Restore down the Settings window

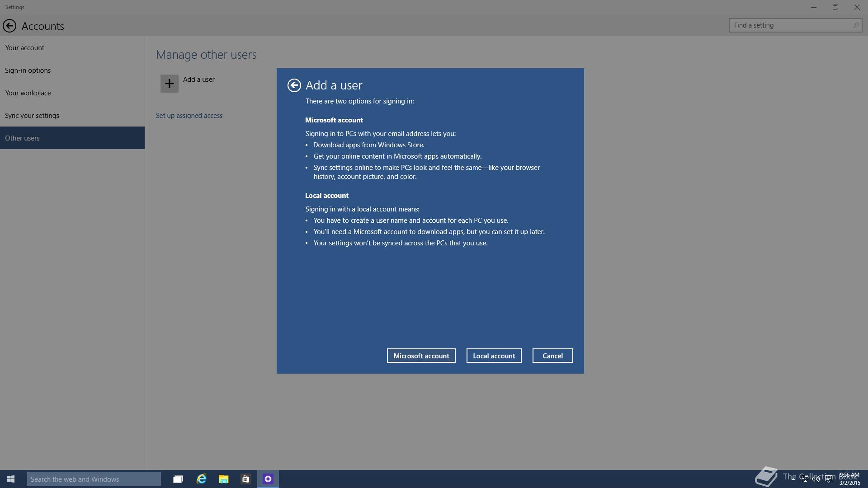point(835,7)
